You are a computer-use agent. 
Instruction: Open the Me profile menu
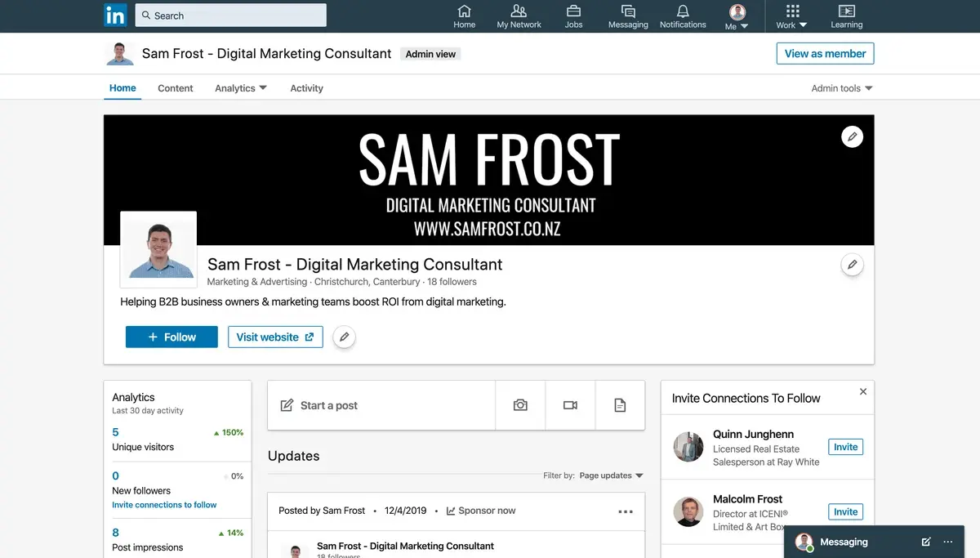tap(737, 16)
